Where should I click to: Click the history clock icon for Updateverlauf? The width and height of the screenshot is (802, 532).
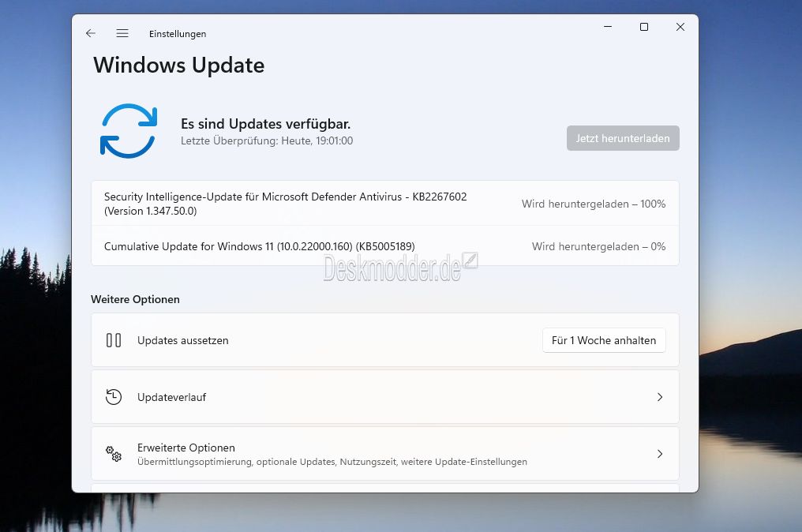click(114, 397)
